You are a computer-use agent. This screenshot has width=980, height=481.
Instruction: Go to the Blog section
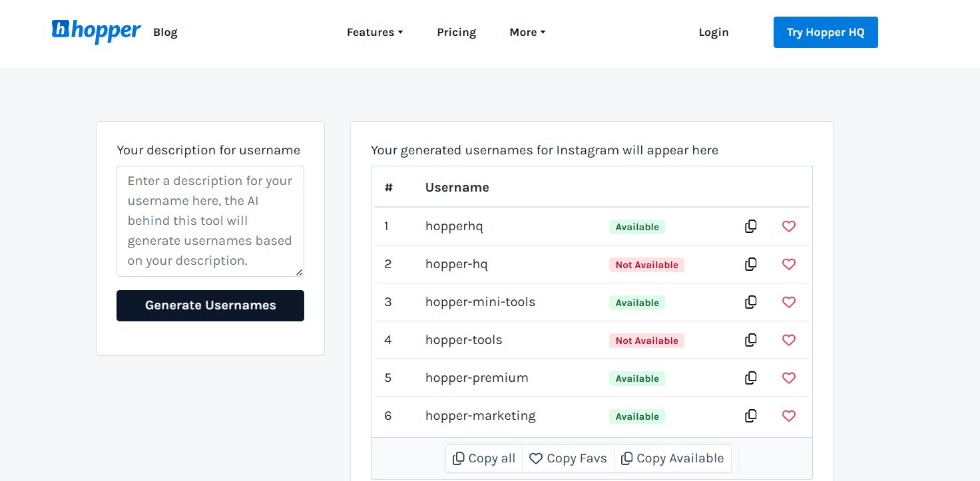165,32
